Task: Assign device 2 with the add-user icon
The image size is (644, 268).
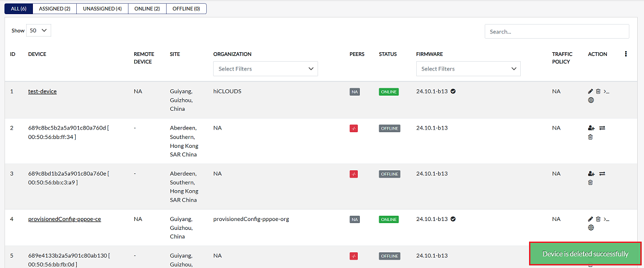Action: point(591,128)
